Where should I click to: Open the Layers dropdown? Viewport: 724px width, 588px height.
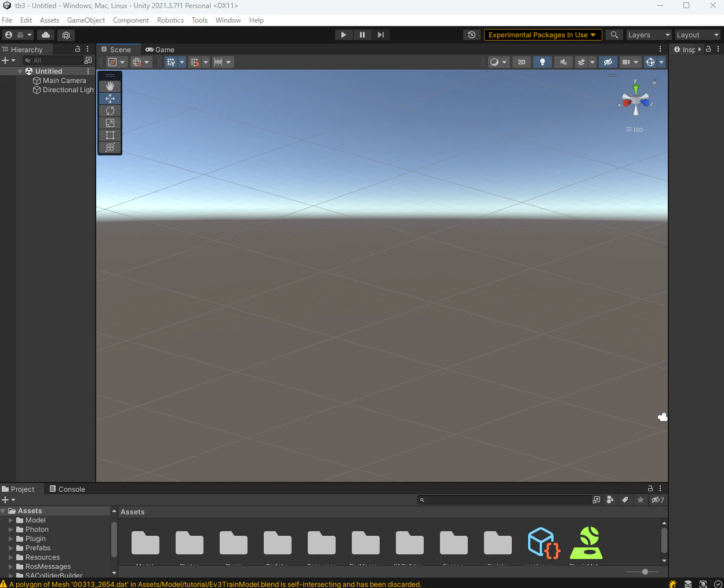(x=649, y=35)
